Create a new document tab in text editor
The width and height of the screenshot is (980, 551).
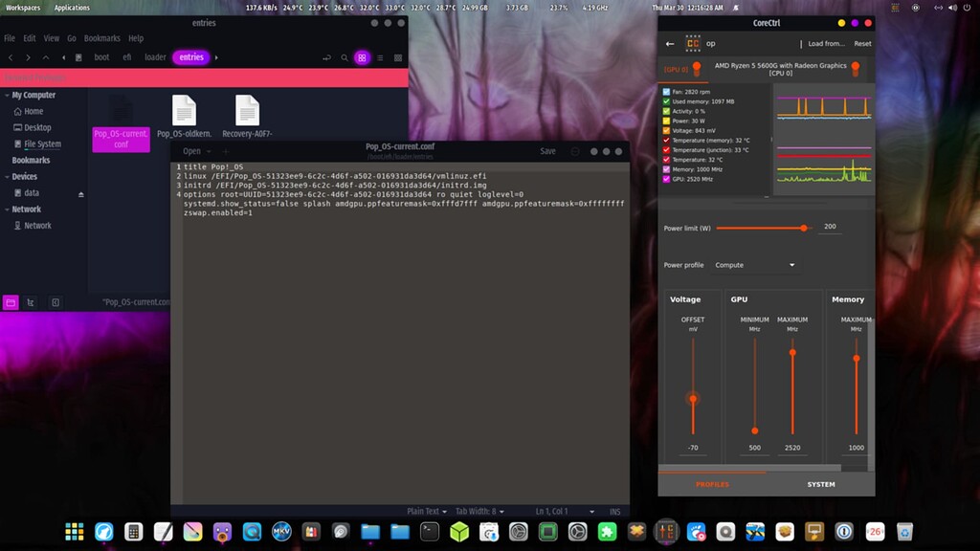point(226,151)
